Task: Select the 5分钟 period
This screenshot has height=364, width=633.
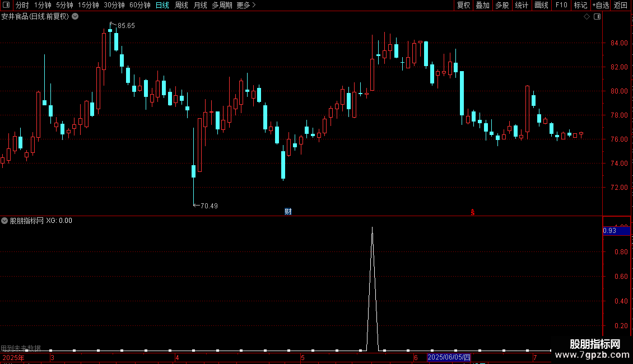Action: [64, 5]
